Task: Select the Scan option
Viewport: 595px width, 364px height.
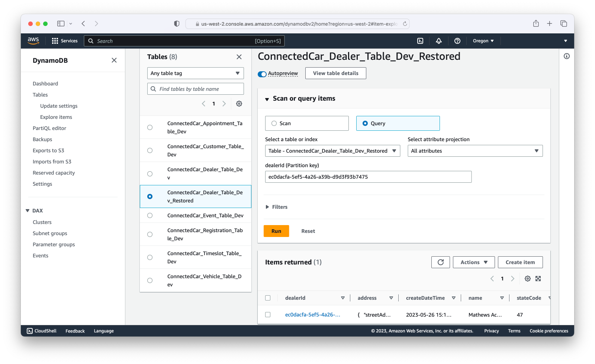Action: click(x=307, y=123)
